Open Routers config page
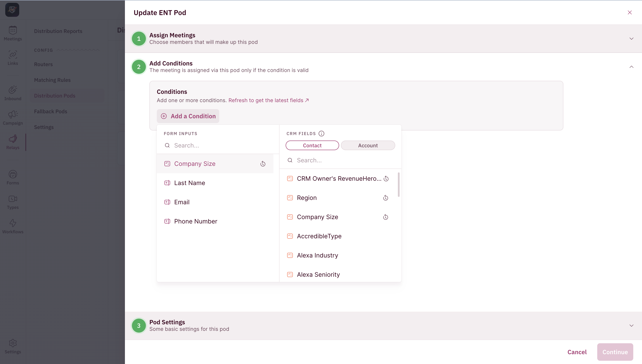Screen dimensions: 642x364 (x=43, y=64)
